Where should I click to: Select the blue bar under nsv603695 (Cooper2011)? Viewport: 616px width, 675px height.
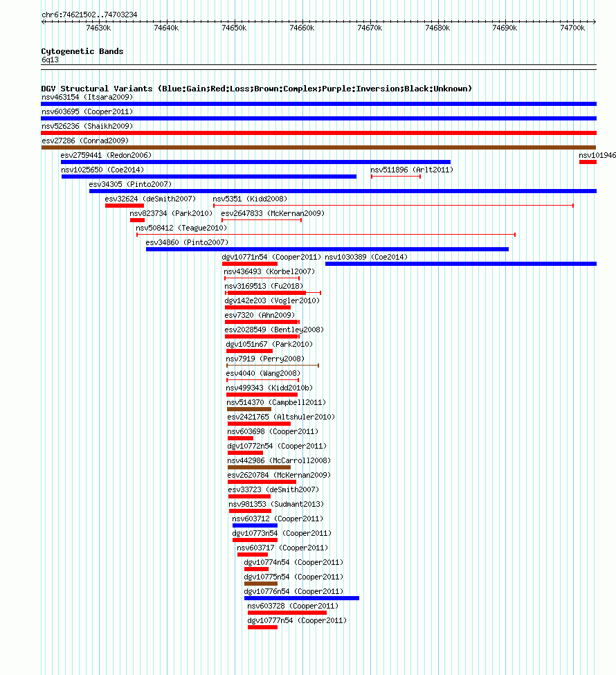point(318,118)
